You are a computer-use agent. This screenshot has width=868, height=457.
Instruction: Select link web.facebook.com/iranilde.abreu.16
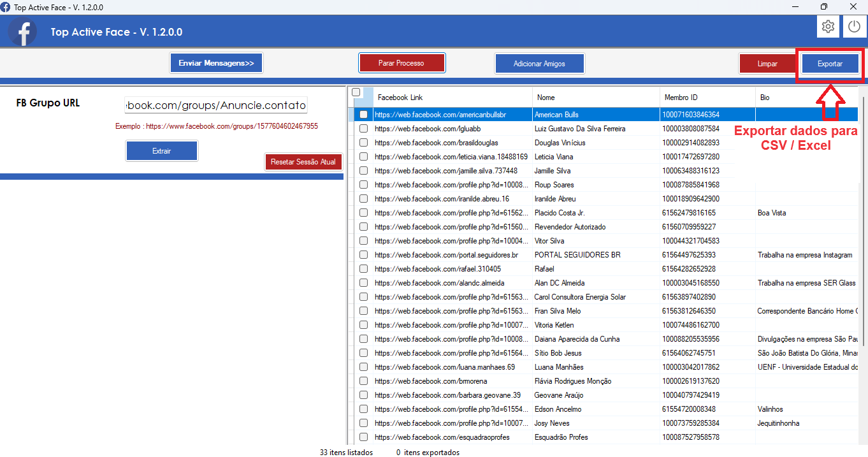[x=442, y=199]
